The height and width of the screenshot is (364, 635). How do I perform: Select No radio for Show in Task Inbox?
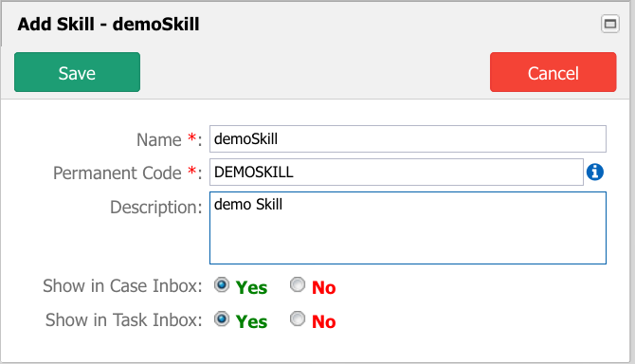click(x=298, y=319)
